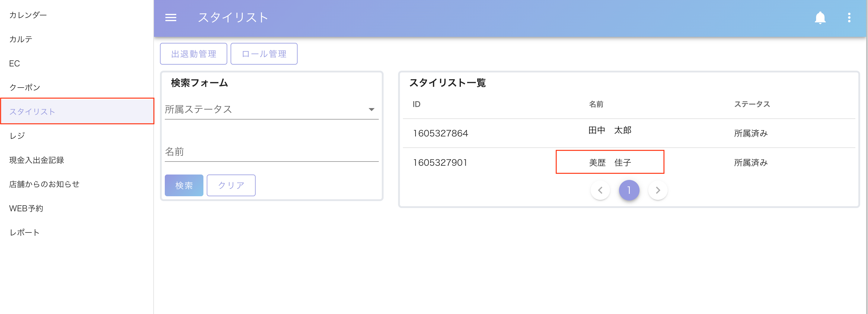
Task: Click the スタイリスト page title
Action: (x=233, y=18)
